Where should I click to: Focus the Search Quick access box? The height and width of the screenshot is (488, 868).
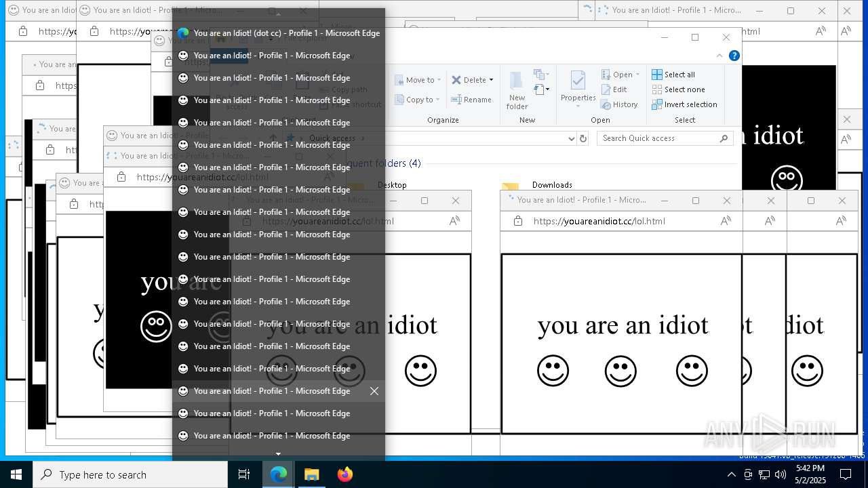click(x=665, y=138)
